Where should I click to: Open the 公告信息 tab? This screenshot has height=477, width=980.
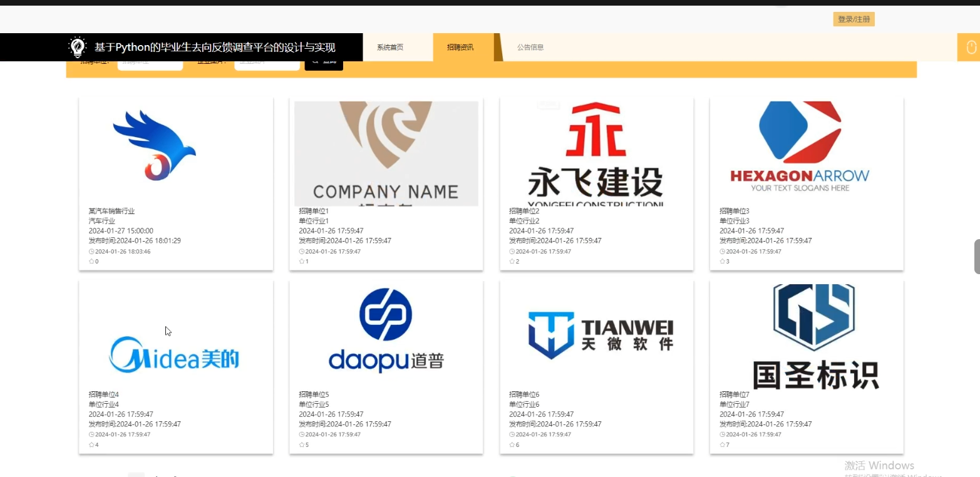click(x=530, y=46)
